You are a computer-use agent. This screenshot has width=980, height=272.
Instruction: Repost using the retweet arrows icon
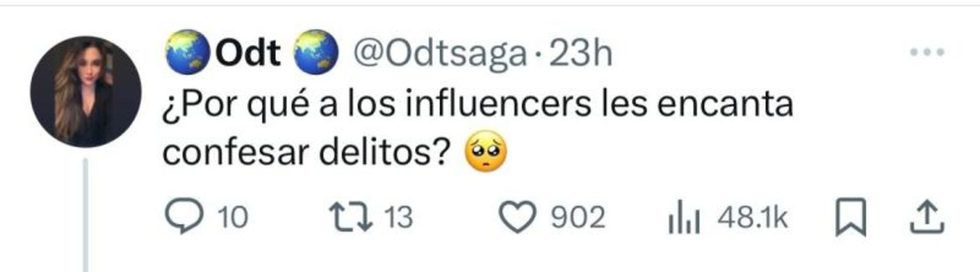[351, 216]
